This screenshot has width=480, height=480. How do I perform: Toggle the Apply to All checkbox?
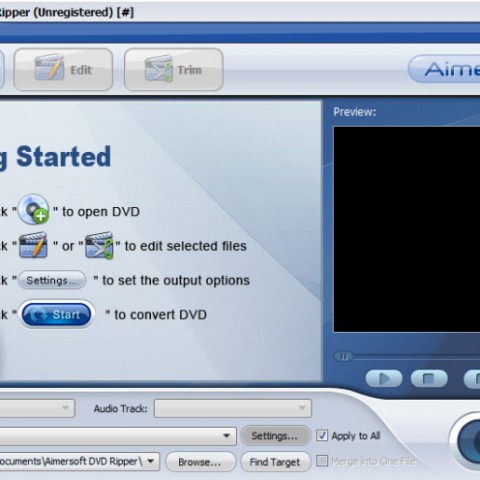click(322, 435)
